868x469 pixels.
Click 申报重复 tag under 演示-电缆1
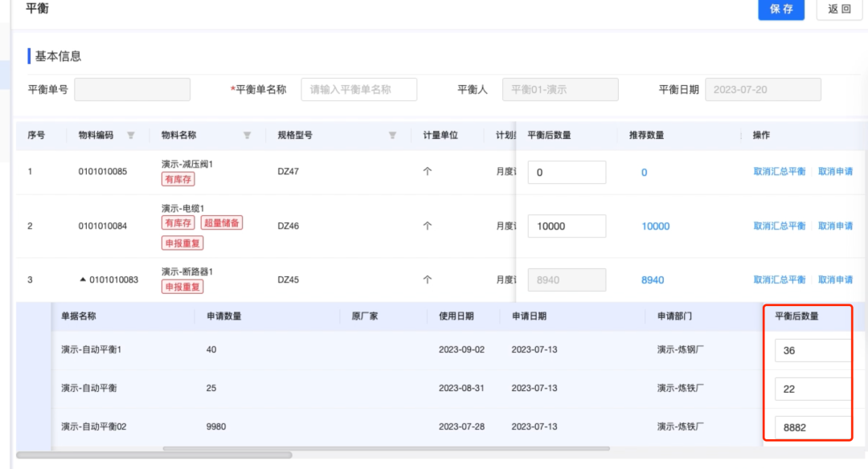pos(182,243)
